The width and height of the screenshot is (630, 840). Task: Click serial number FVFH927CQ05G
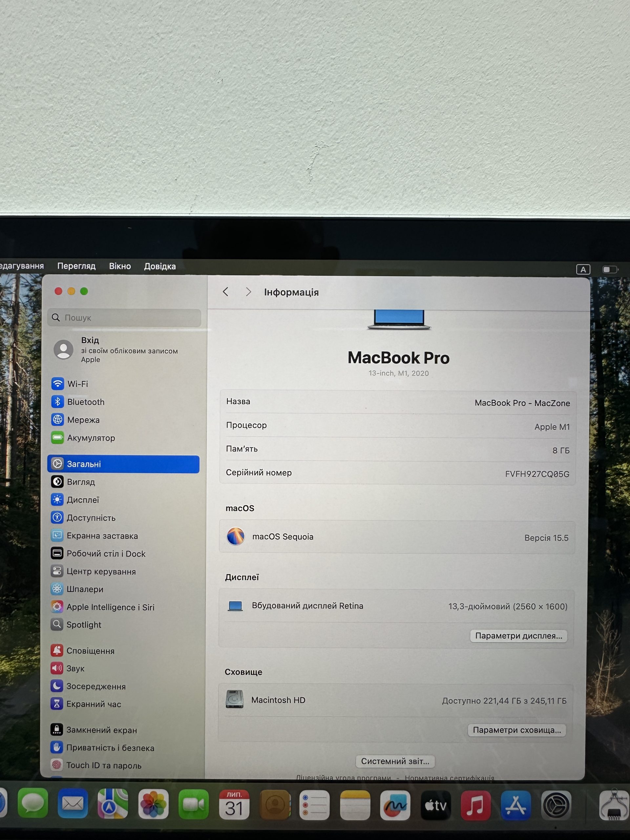tap(537, 474)
